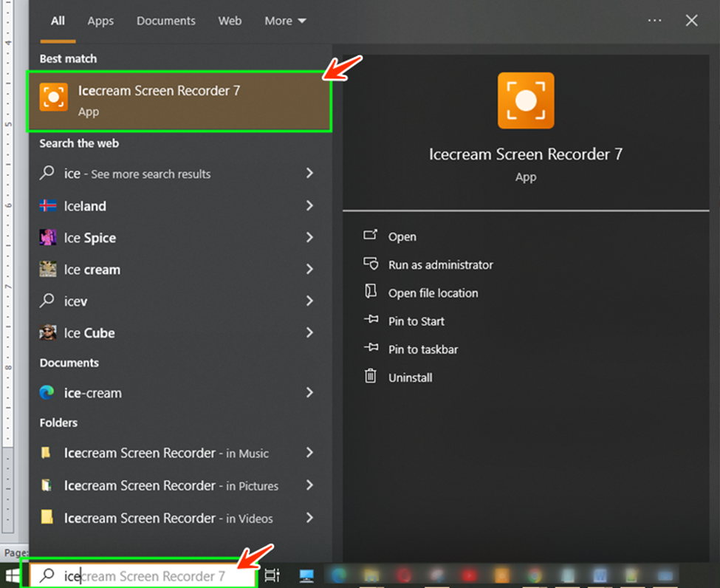
Task: Select the 'Ice Spice' web result text
Action: point(89,238)
